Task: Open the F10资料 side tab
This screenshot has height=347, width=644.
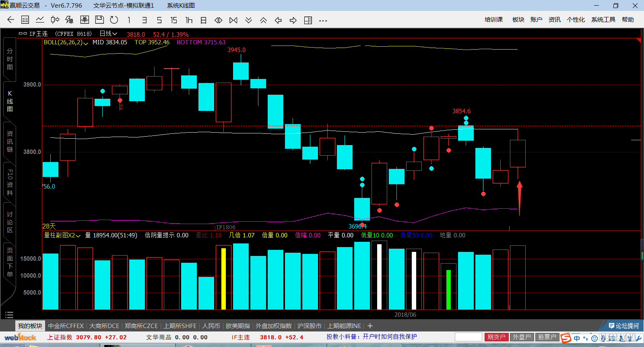Action: pyautogui.click(x=10, y=182)
